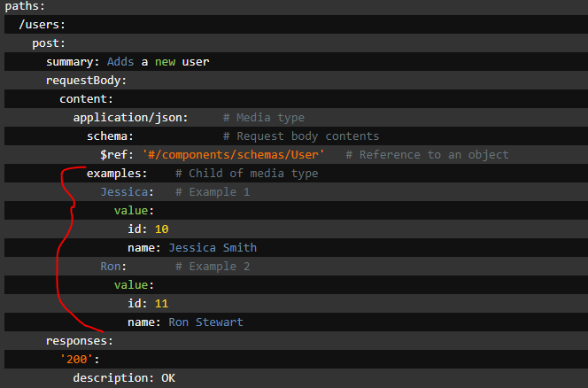Click the 'id:' key above 'name: Jessica Smith'

coord(137,229)
